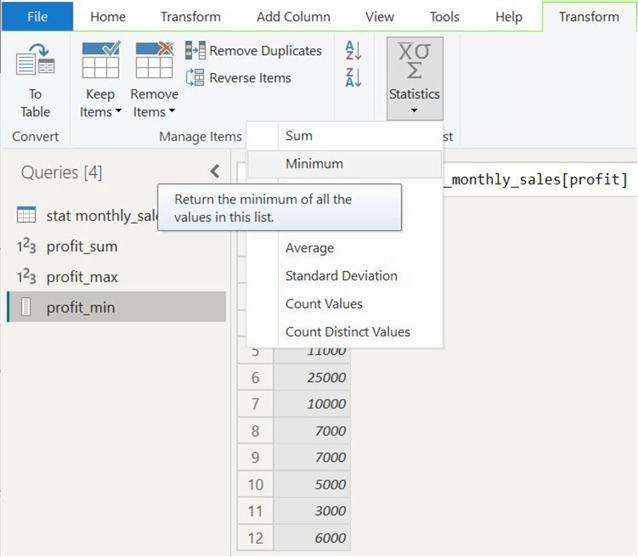
Task: Select the profit_sum query
Action: pyautogui.click(x=81, y=246)
